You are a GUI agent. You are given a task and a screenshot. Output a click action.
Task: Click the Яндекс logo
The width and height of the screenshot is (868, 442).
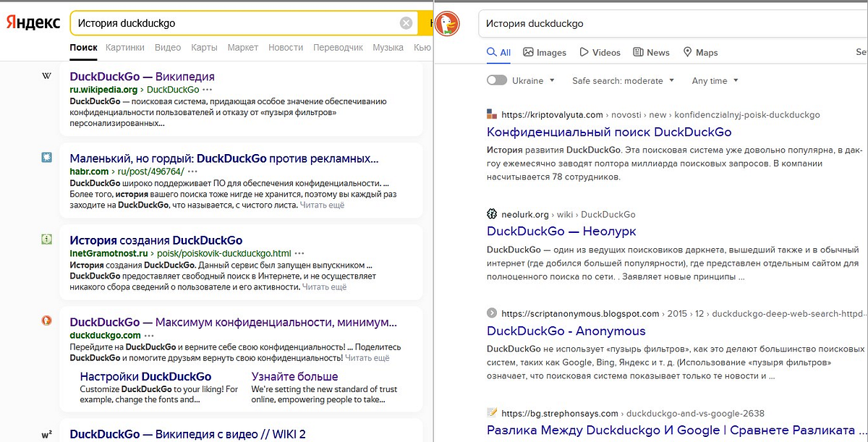click(x=33, y=23)
